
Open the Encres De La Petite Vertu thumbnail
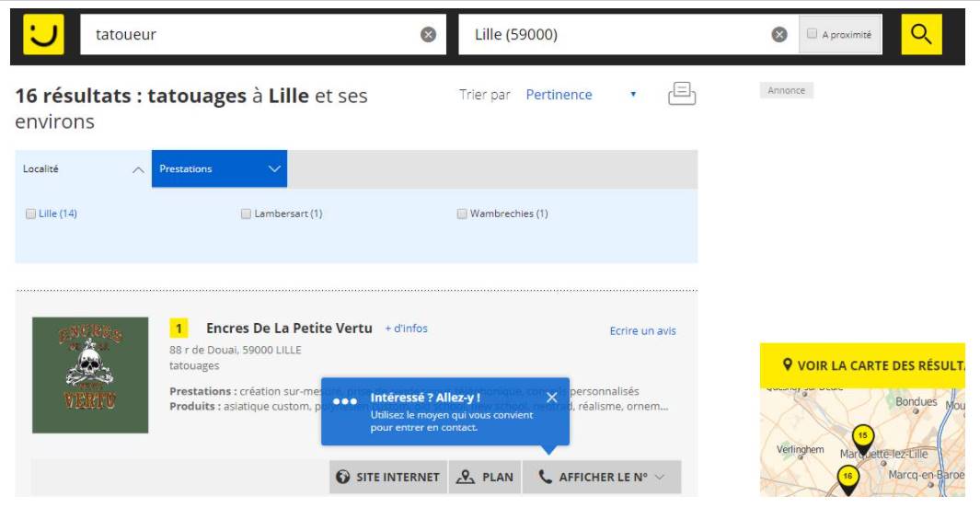90,375
